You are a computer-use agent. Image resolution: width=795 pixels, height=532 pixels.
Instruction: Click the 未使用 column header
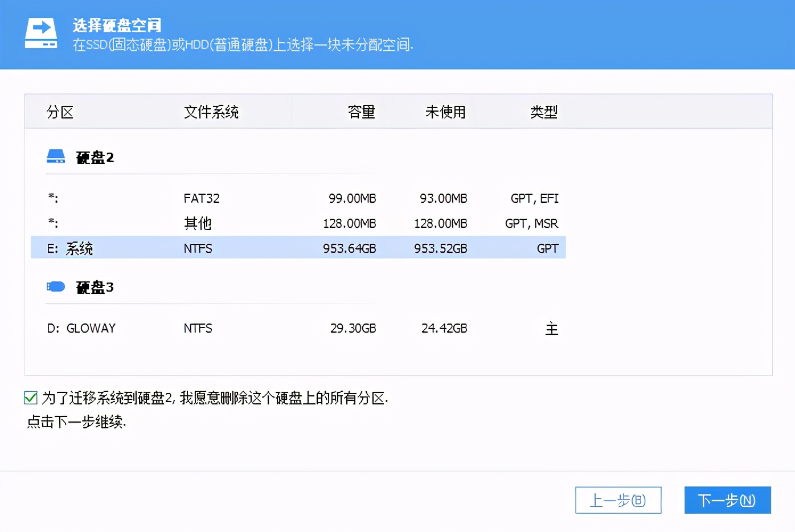445,112
